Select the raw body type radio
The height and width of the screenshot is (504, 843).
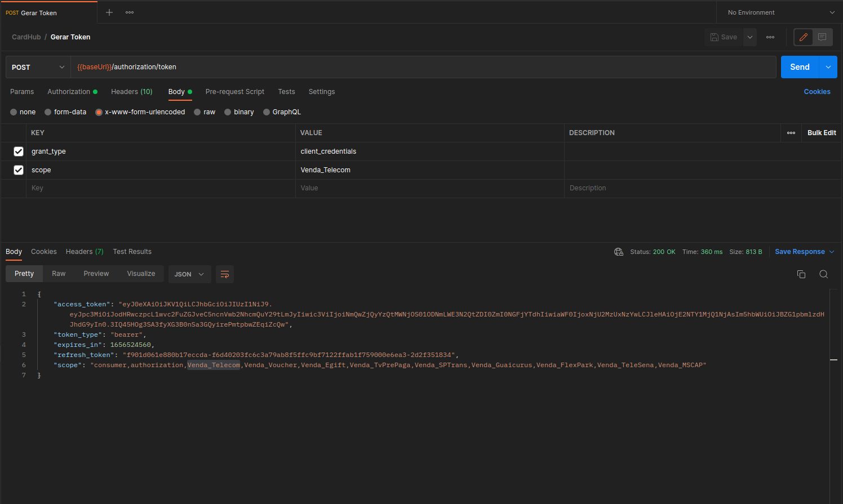[198, 112]
